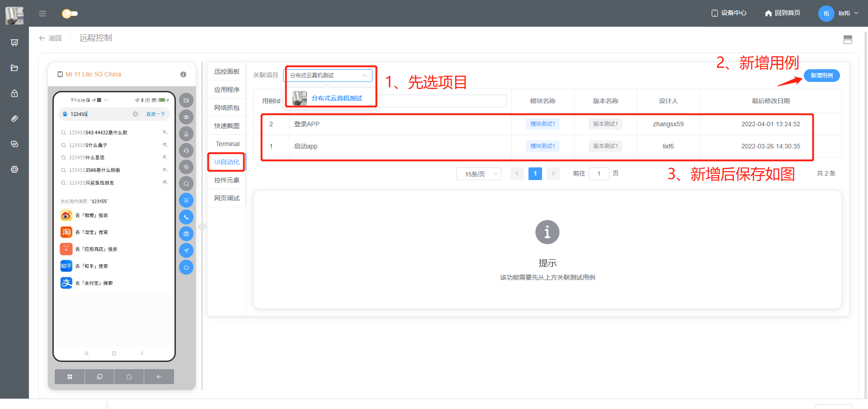This screenshot has width=868, height=409.
Task: Open the gear settings sidebar icon
Action: point(14,169)
